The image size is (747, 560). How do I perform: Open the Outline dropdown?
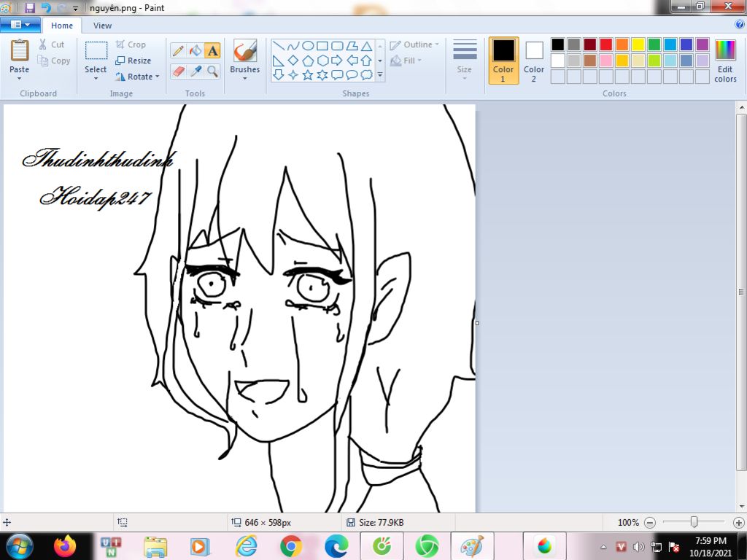click(x=414, y=44)
